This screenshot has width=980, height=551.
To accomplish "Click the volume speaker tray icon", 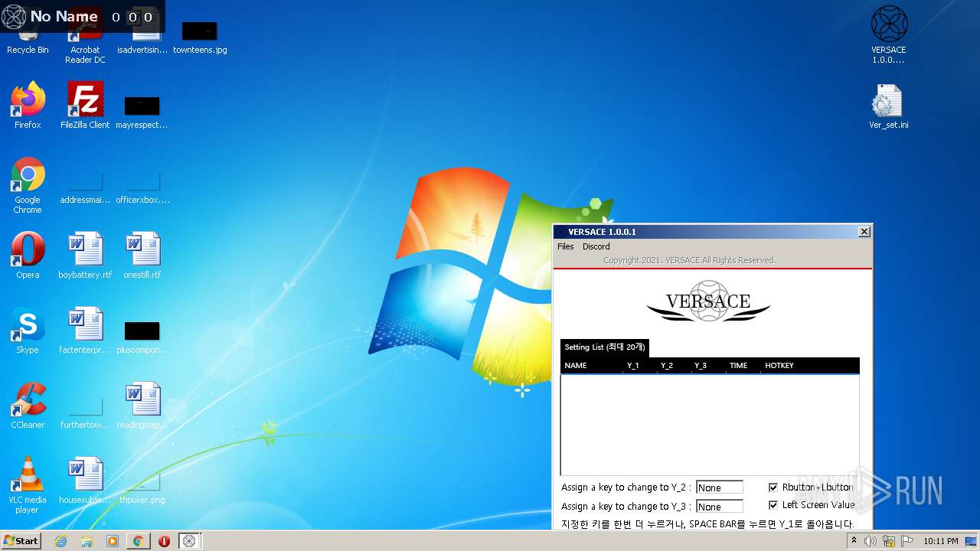I will (x=871, y=541).
